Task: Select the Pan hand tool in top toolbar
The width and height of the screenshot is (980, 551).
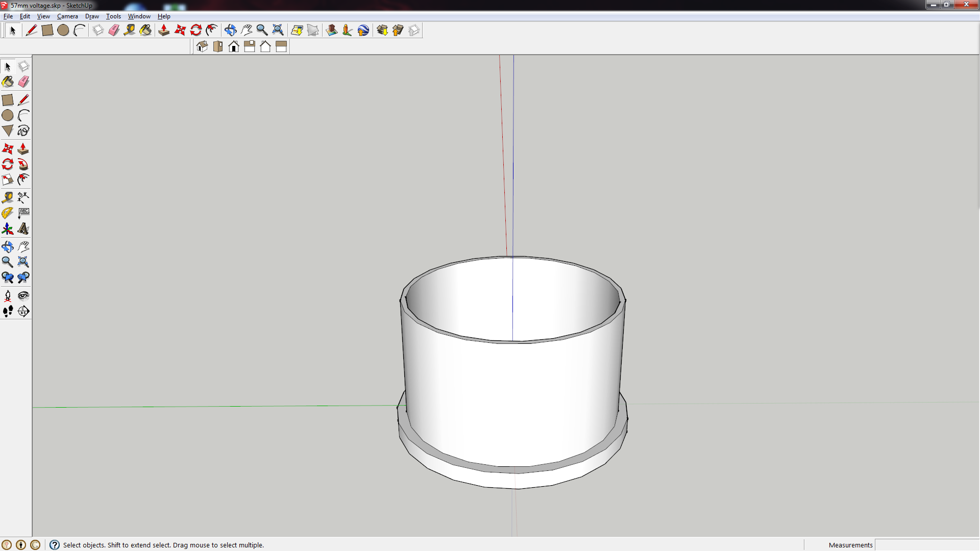Action: tap(247, 31)
